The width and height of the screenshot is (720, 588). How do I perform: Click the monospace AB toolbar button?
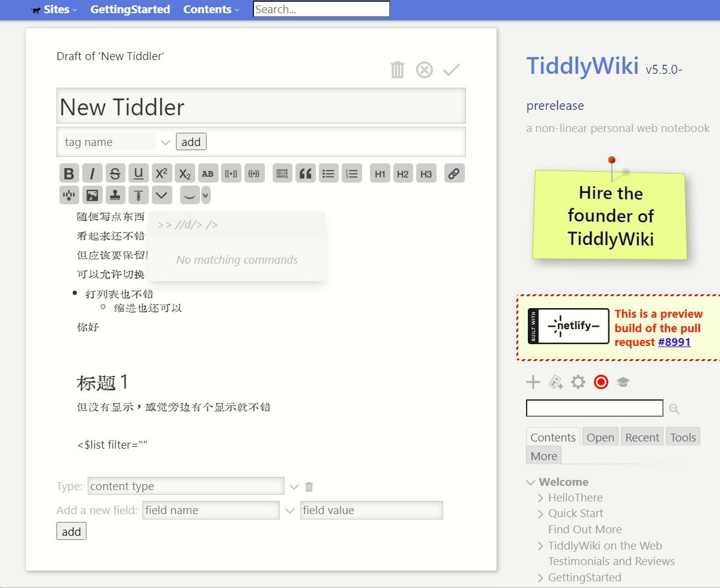(x=208, y=174)
